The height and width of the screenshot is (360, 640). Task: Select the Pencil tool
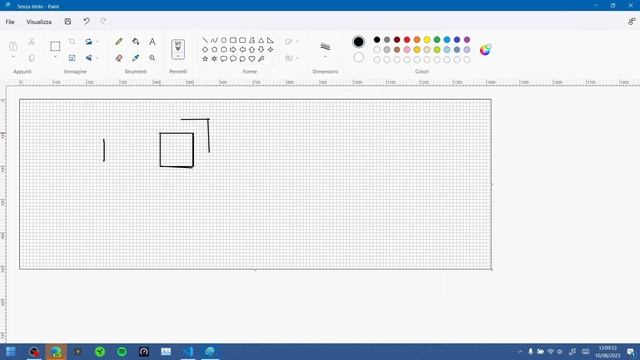point(119,42)
